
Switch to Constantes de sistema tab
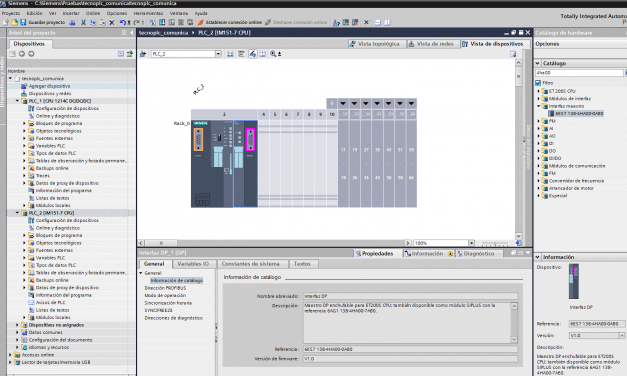click(251, 264)
